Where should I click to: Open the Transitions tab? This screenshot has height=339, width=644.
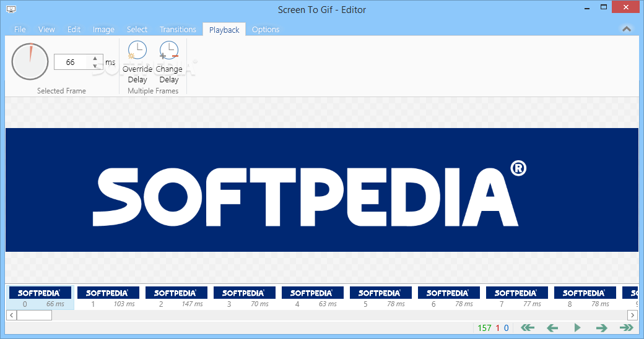tap(178, 29)
